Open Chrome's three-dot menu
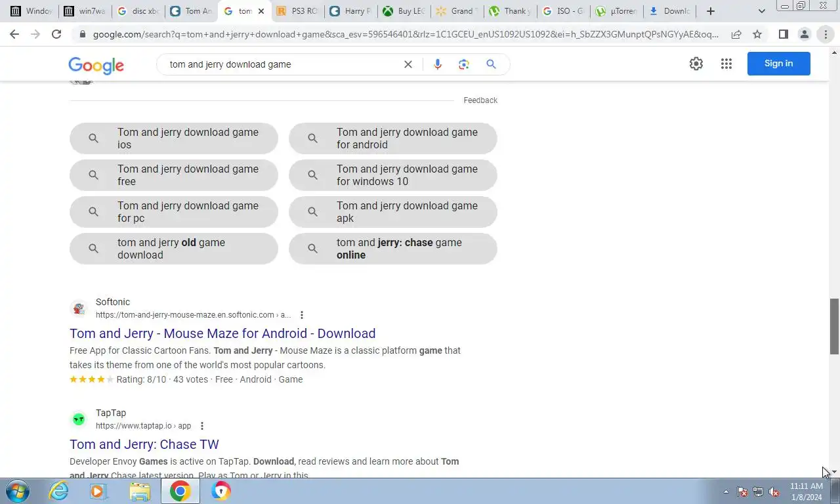The width and height of the screenshot is (840, 504). point(826,34)
